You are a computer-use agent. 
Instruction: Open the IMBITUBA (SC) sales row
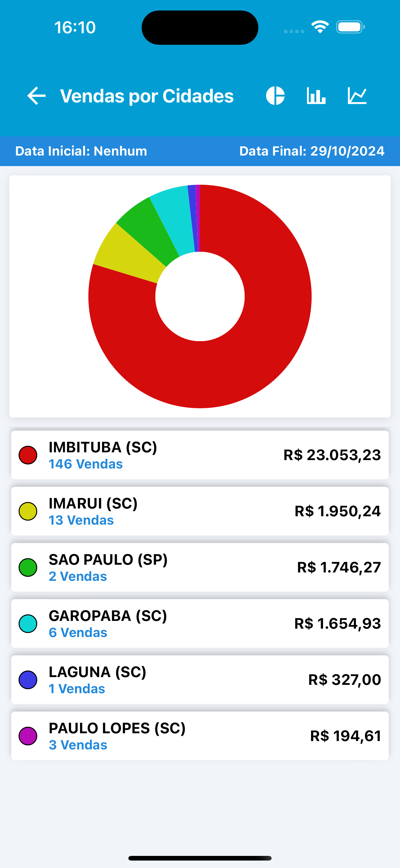[x=200, y=455]
